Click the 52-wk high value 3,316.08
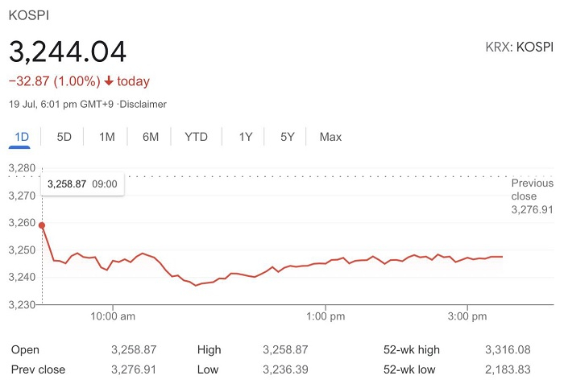This screenshot has width=564, height=392. click(507, 350)
